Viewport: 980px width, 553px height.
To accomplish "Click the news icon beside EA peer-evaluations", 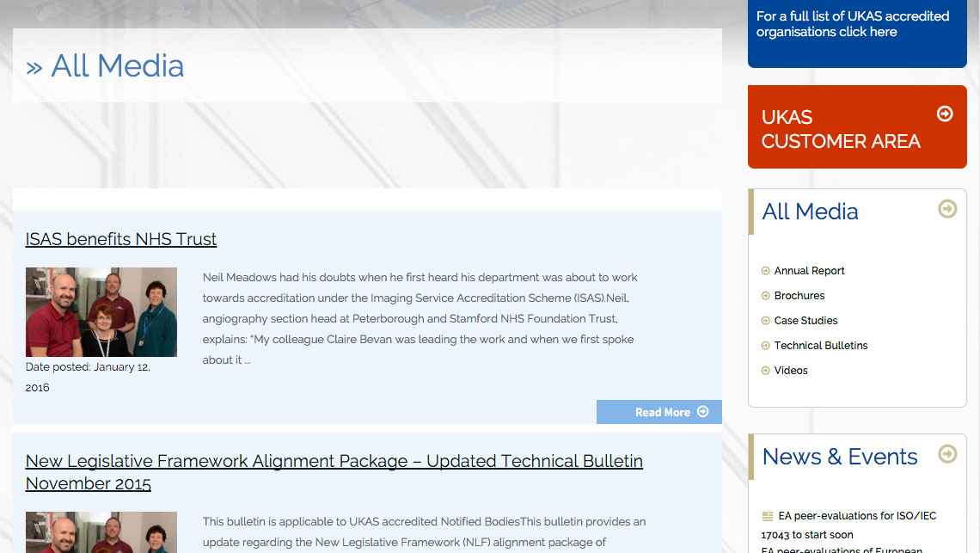I will (768, 516).
